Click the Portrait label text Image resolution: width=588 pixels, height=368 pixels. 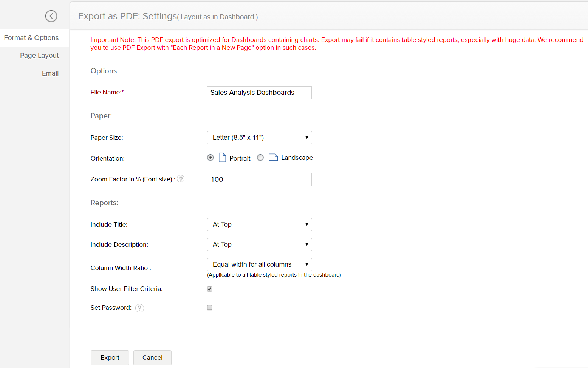point(240,158)
